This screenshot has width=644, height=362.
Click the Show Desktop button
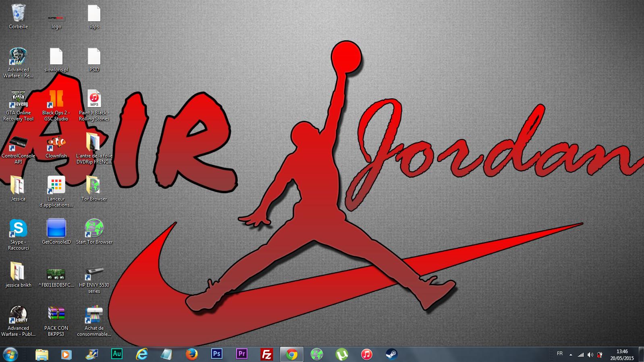641,354
